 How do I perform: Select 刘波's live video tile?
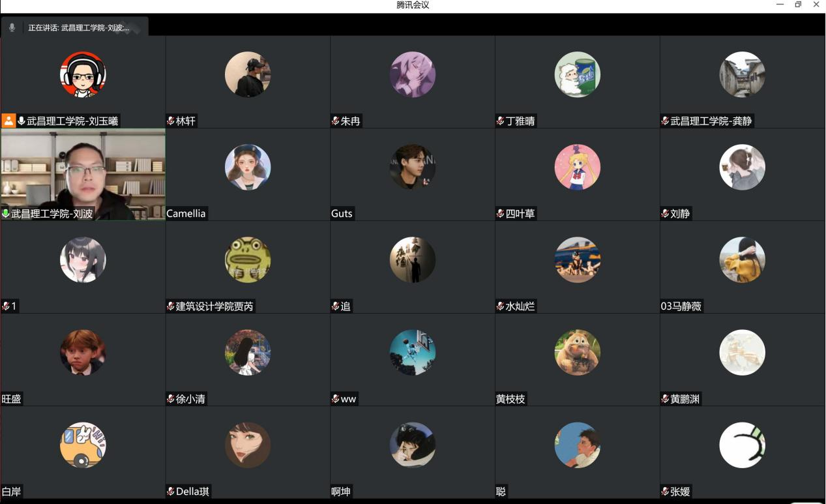pyautogui.click(x=83, y=174)
